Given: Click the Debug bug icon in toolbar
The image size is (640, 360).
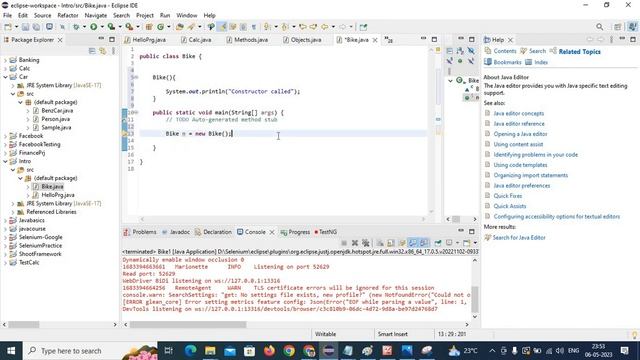Looking at the screenshot, I should tap(76, 27).
